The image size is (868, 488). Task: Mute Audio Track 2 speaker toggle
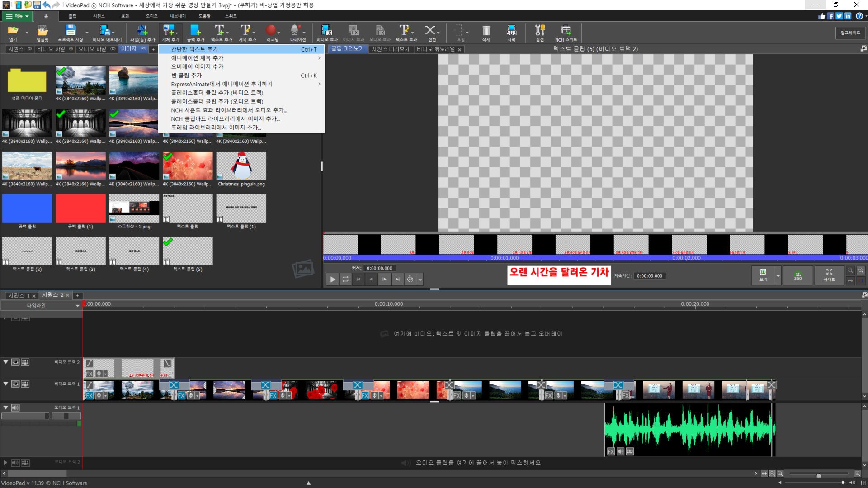[15, 463]
